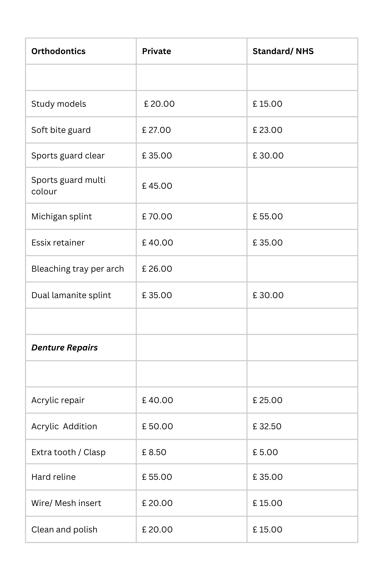Click the Orthodontics column header
Screen dimensions: 392x588
pos(58,51)
